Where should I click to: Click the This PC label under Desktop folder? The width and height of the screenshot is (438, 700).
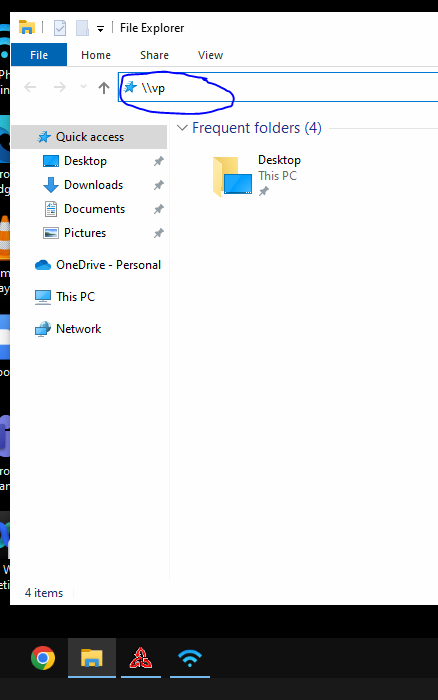277,176
